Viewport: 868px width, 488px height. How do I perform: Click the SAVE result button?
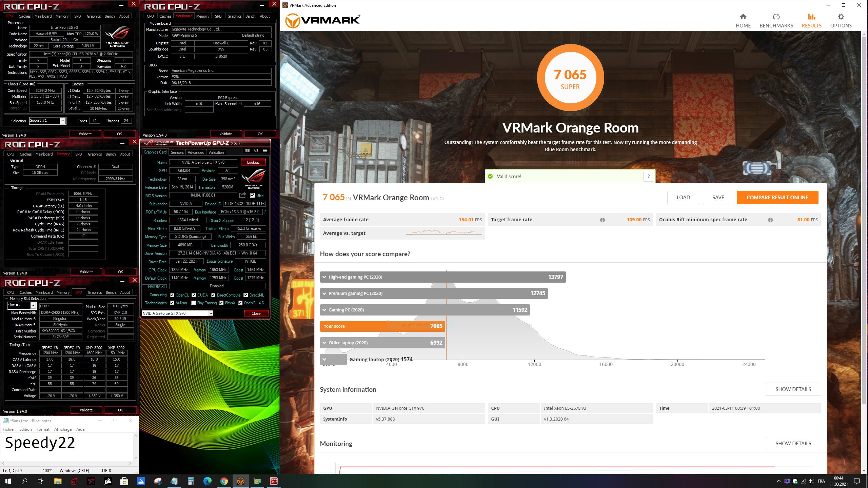click(x=718, y=198)
